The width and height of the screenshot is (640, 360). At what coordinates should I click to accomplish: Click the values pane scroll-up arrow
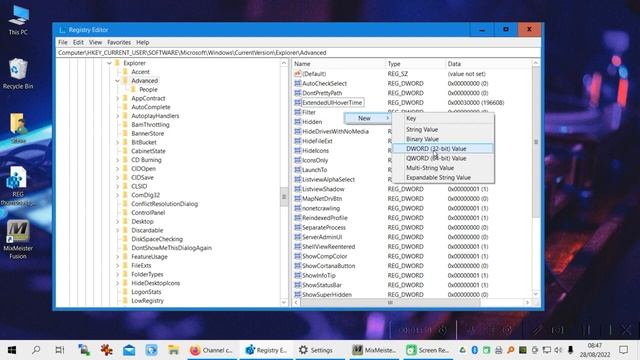click(x=536, y=63)
